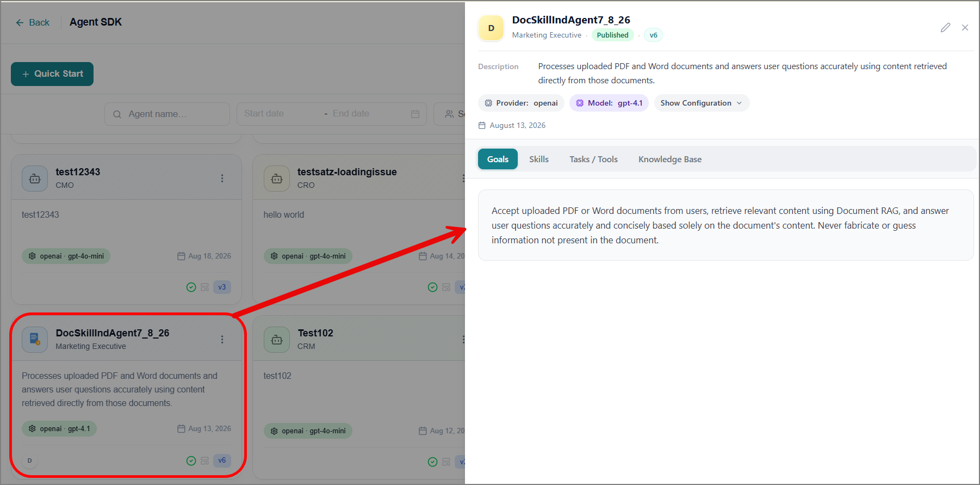Click the green check icon on test12343 card
This screenshot has height=485, width=980.
click(x=191, y=287)
